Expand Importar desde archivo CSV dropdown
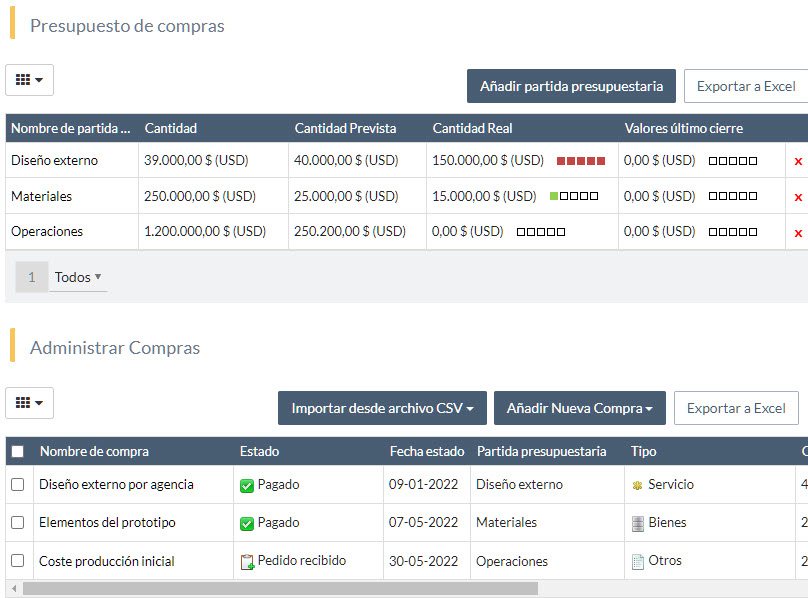Viewport: 808px width, 598px height. 382,408
